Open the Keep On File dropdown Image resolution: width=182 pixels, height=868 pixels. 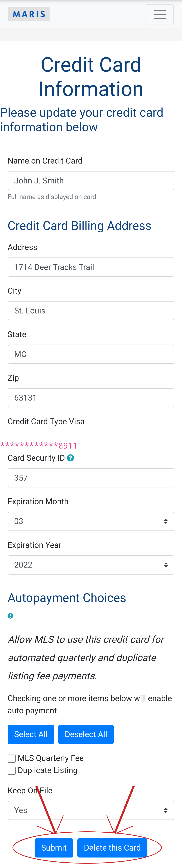point(91,810)
